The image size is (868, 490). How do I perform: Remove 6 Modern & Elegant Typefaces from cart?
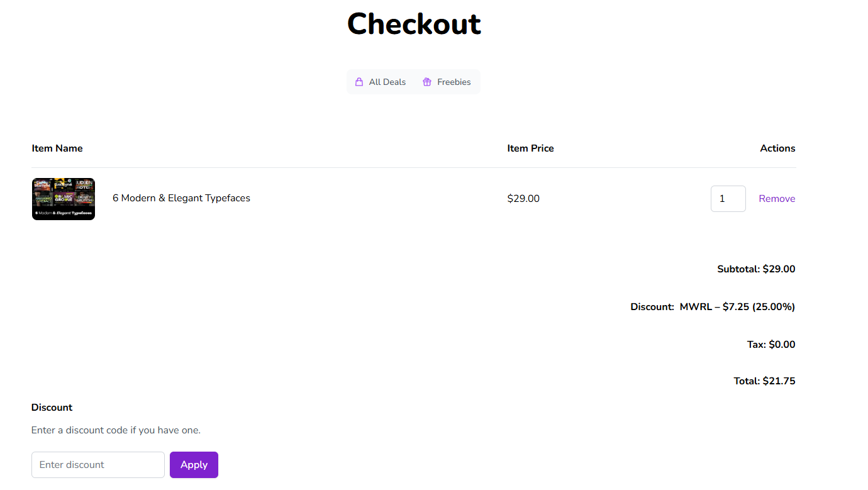[x=777, y=199]
